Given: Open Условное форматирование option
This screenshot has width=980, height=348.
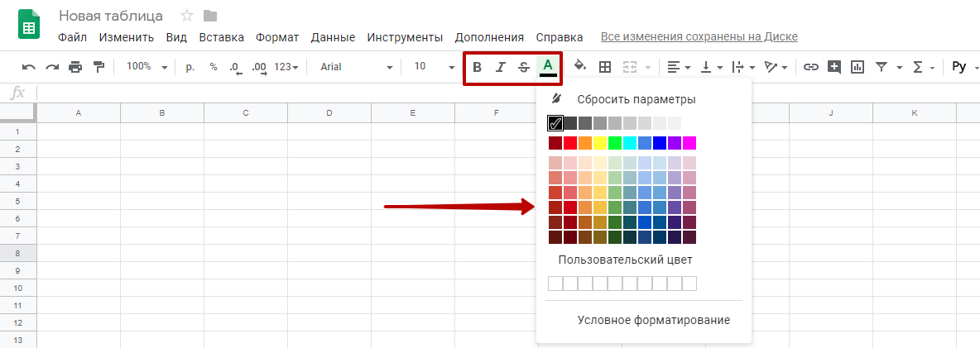Looking at the screenshot, I should point(653,320).
